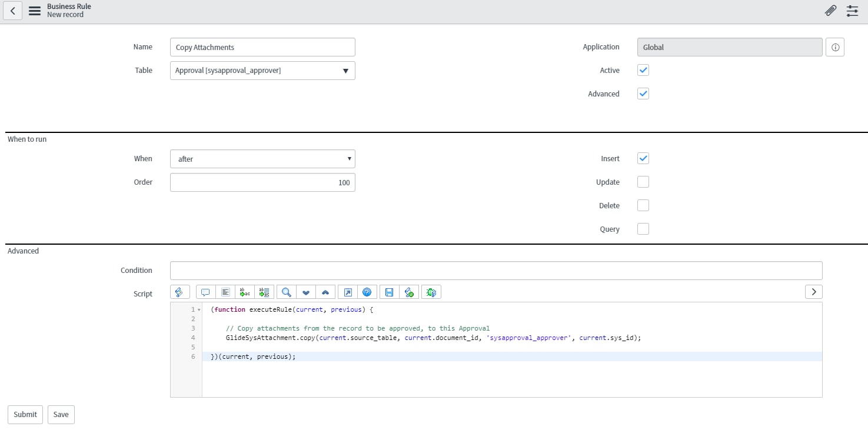
Task: Click the script comment line about Copy attachments
Action: [358, 328]
